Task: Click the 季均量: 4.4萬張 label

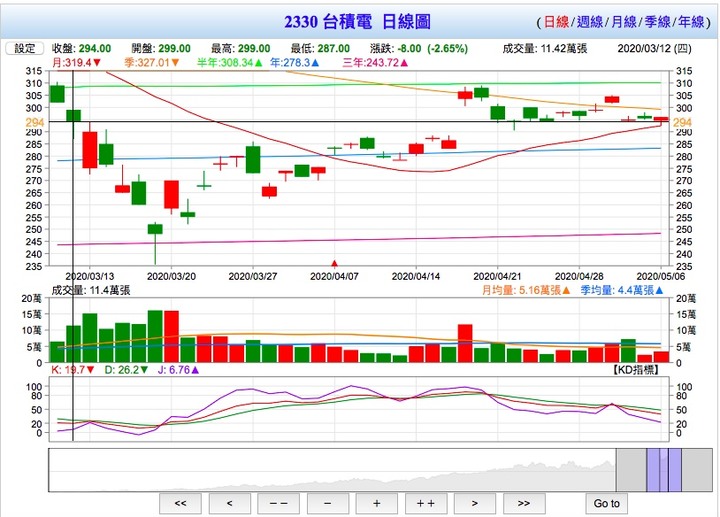Action: click(x=622, y=290)
